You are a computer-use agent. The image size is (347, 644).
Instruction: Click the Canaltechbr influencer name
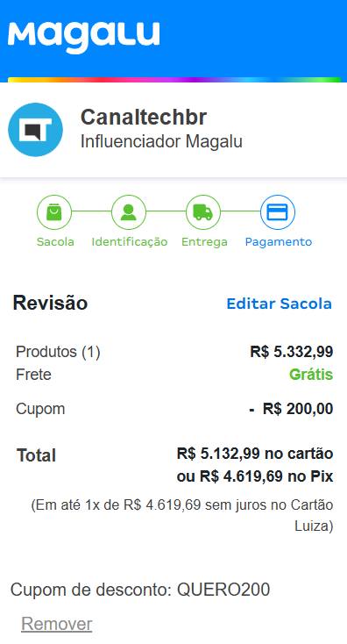(144, 117)
